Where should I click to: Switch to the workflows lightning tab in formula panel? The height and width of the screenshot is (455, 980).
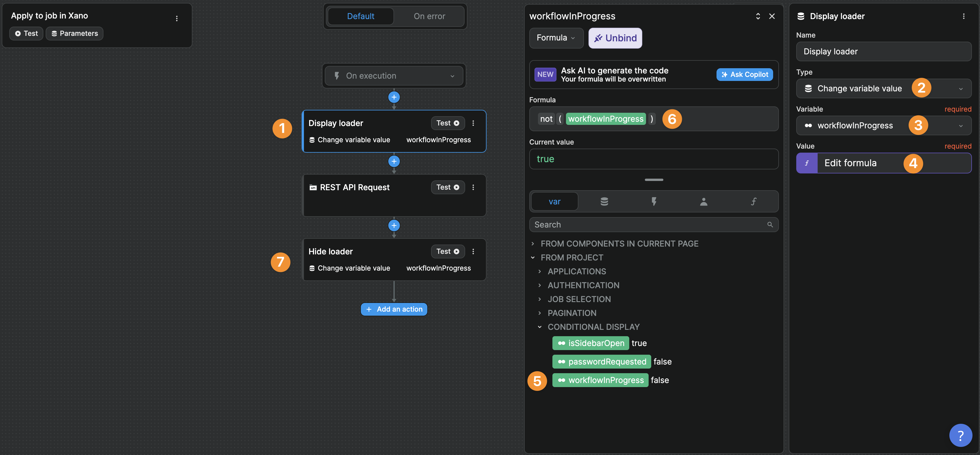[654, 201]
